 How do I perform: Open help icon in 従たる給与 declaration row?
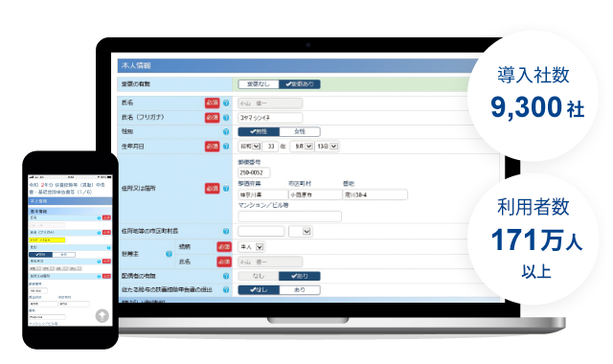point(226,289)
